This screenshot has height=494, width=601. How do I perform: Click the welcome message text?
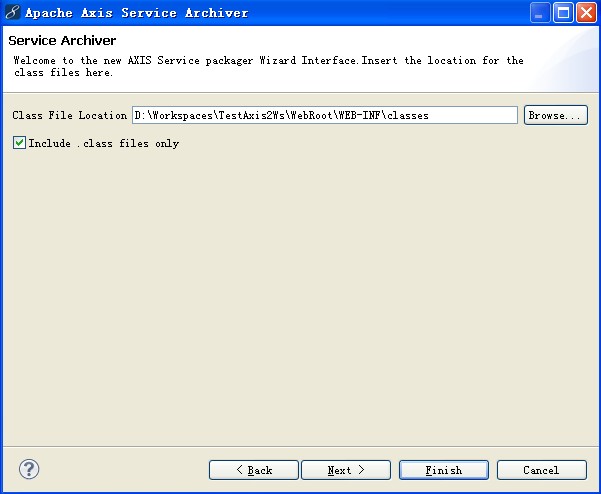[x=268, y=66]
